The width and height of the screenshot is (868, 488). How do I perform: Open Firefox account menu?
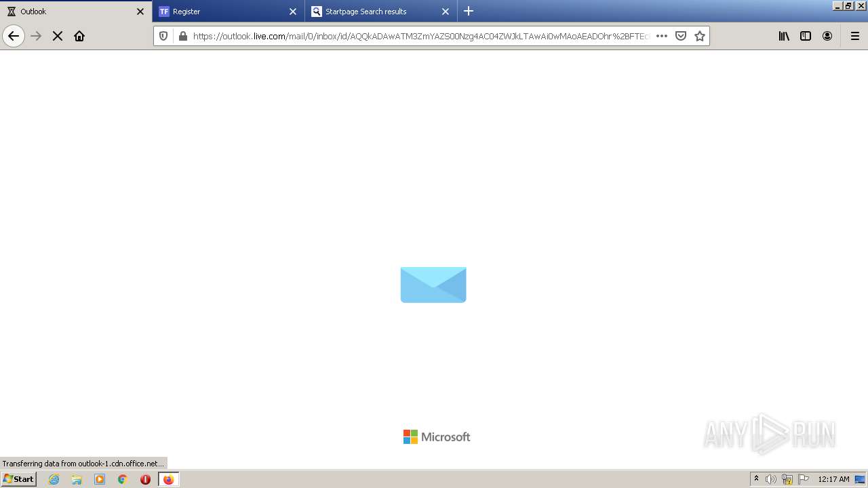point(827,36)
